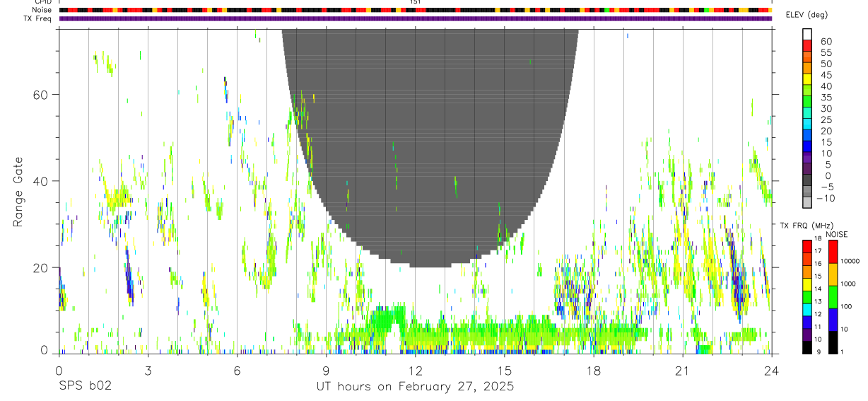Click the x-axis tick label '18'

(594, 370)
